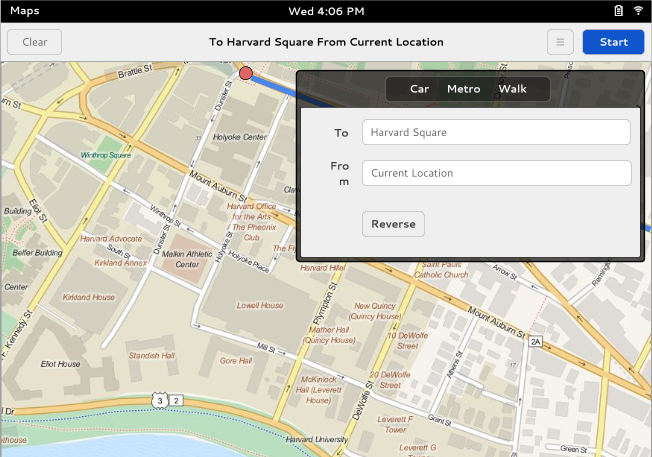
Task: Click Green St label on map
Action: (x=573, y=449)
